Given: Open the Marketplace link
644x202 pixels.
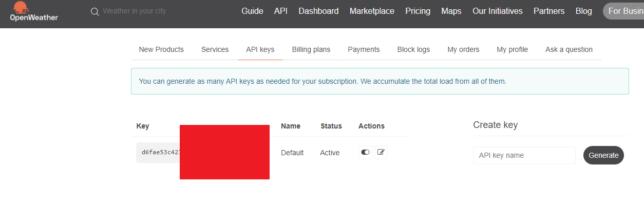Looking at the screenshot, I should point(372,11).
